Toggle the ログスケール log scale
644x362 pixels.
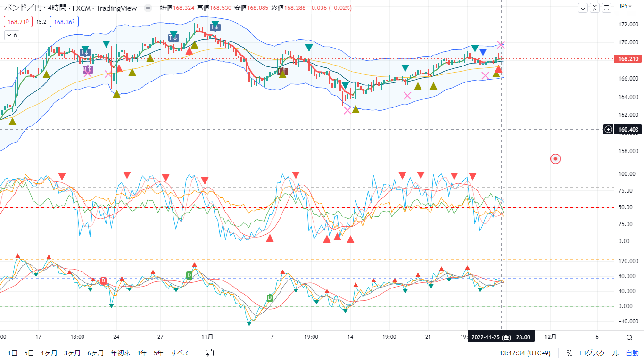click(599, 353)
